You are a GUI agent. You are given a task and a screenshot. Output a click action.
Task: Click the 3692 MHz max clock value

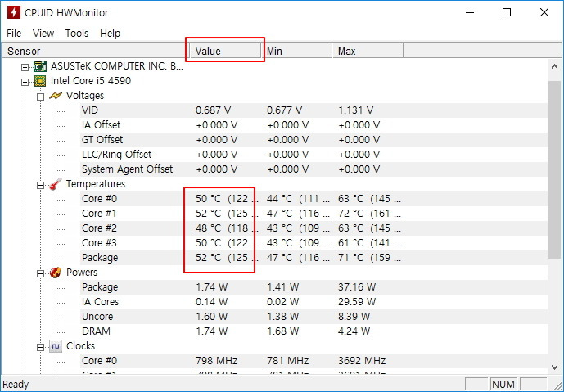click(x=362, y=361)
